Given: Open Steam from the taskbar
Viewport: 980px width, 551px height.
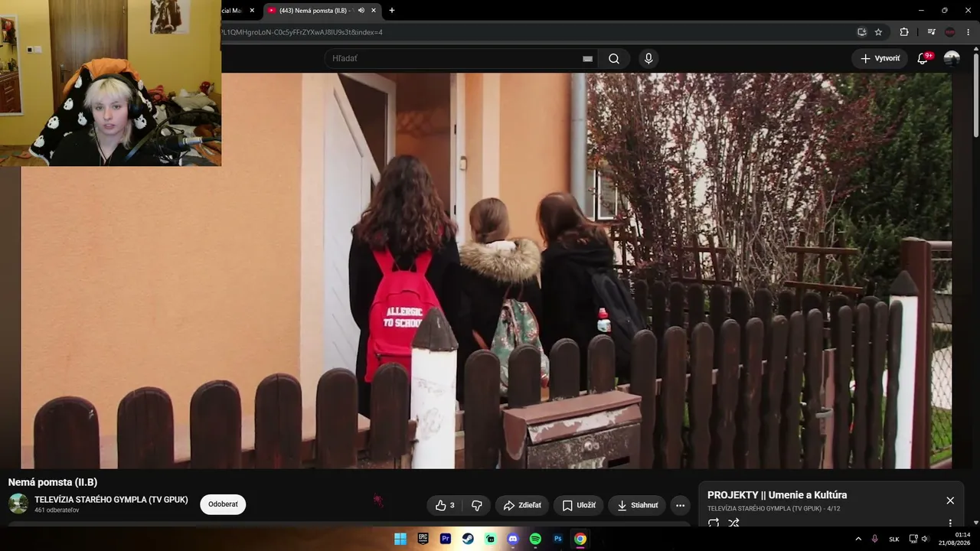Looking at the screenshot, I should (x=468, y=539).
